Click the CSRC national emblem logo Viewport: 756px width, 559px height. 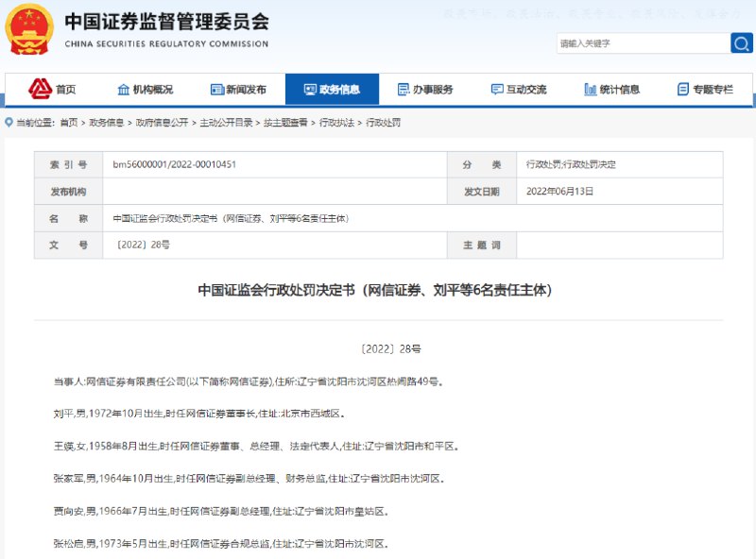(x=31, y=28)
